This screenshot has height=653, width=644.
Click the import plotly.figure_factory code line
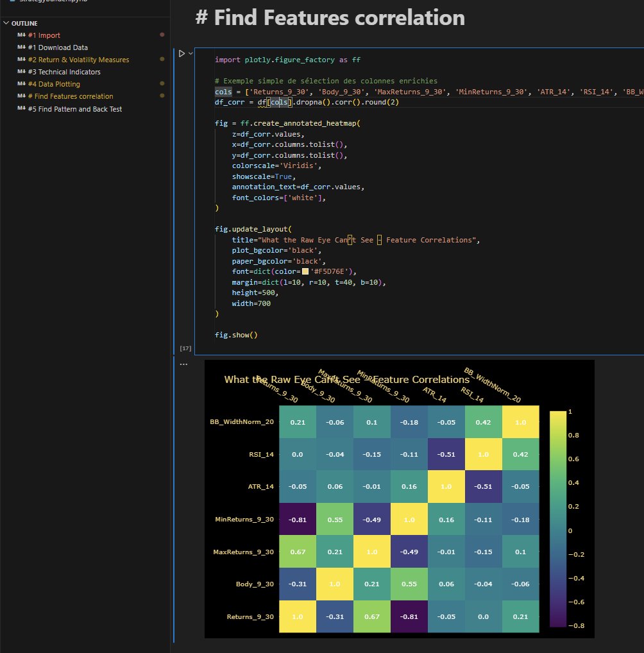pyautogui.click(x=287, y=60)
